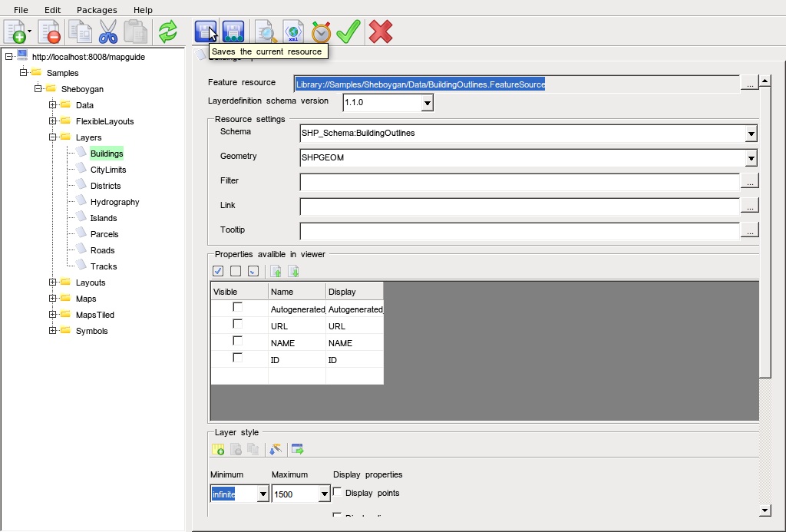
Task: Check the Visible box for URL
Action: (x=238, y=324)
